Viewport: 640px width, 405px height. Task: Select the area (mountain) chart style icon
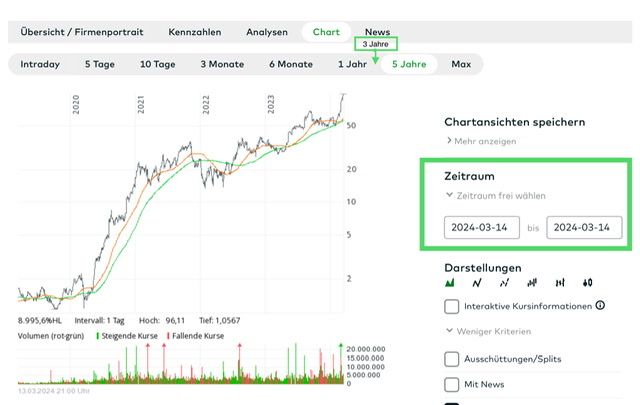tap(450, 283)
